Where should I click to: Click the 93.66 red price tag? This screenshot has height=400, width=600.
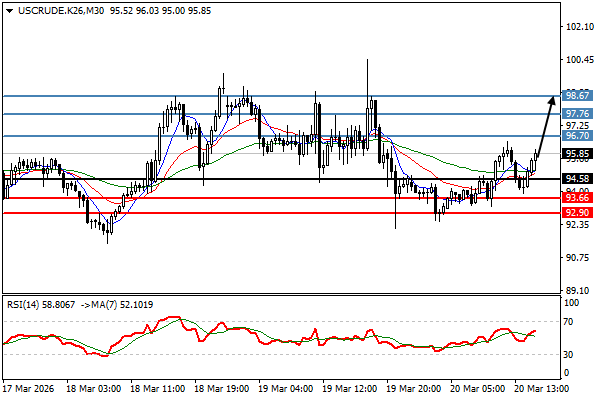coord(576,198)
